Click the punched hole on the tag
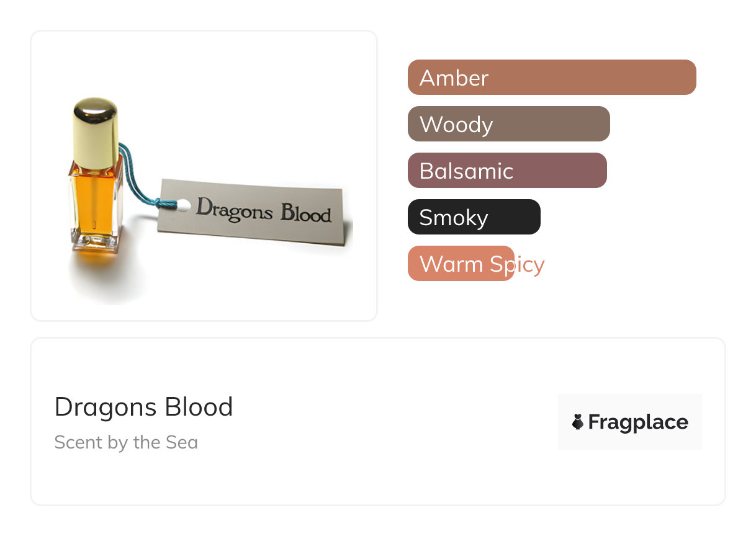 183,205
